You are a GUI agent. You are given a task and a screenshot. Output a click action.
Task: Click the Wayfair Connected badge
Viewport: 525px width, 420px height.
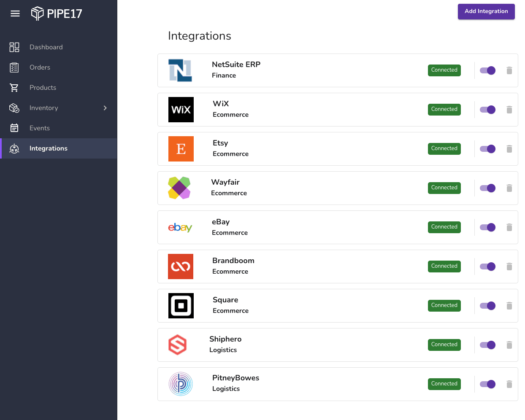click(444, 188)
